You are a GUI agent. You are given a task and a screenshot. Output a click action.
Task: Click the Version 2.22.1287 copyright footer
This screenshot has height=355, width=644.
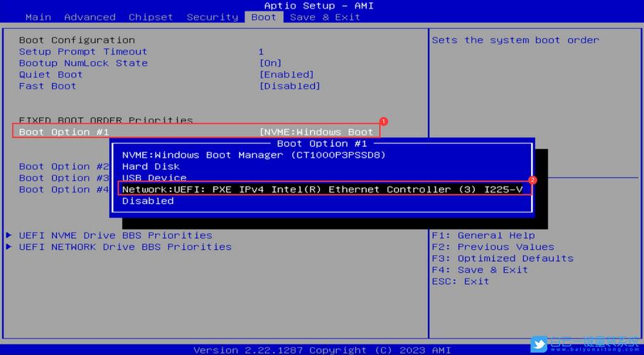click(322, 350)
